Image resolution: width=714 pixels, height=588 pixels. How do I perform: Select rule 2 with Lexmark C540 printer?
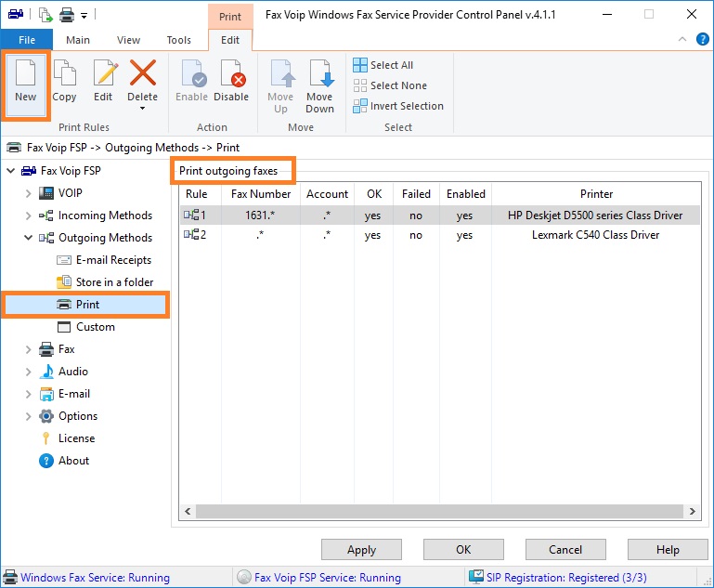[440, 235]
